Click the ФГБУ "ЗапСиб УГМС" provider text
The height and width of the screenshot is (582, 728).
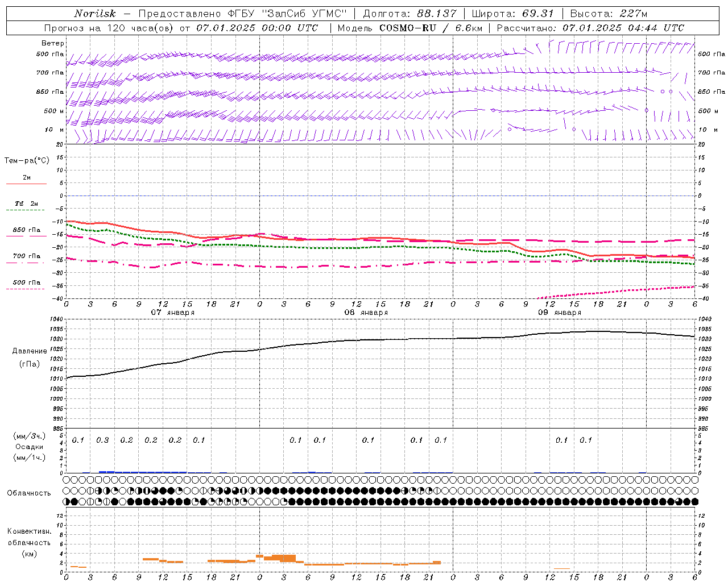(x=287, y=14)
